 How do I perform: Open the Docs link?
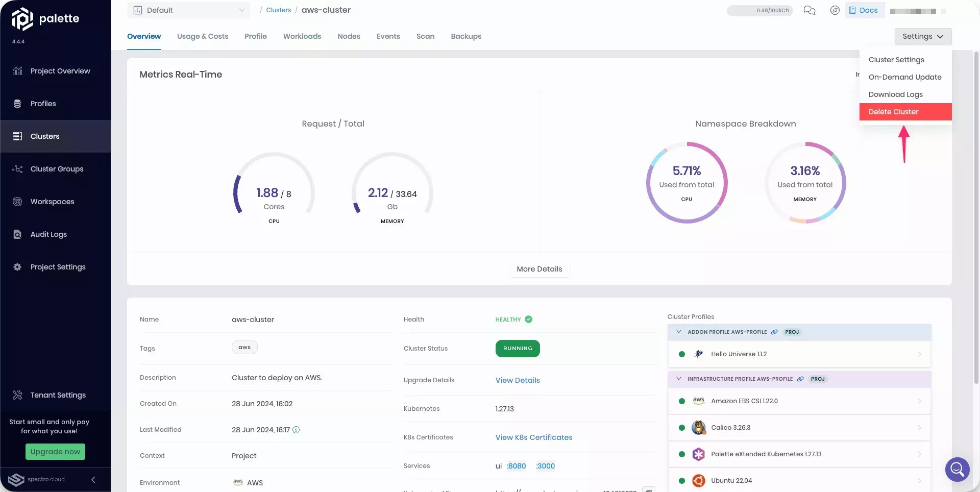864,10
